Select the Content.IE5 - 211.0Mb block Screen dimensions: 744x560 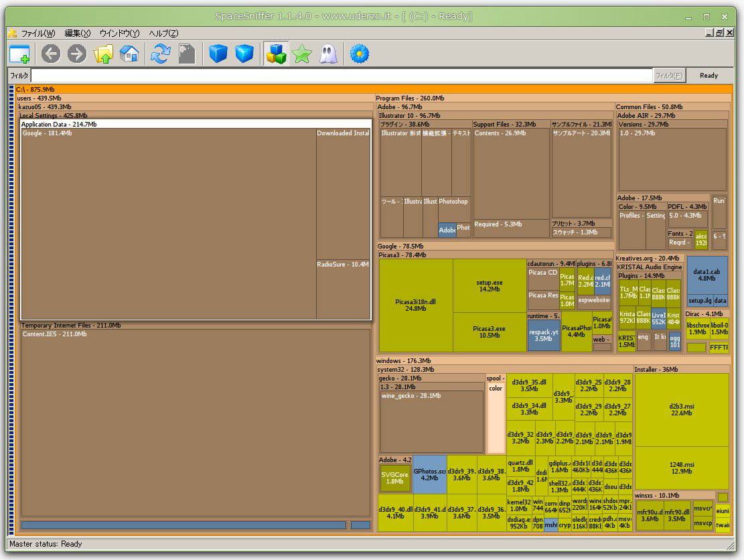196,423
